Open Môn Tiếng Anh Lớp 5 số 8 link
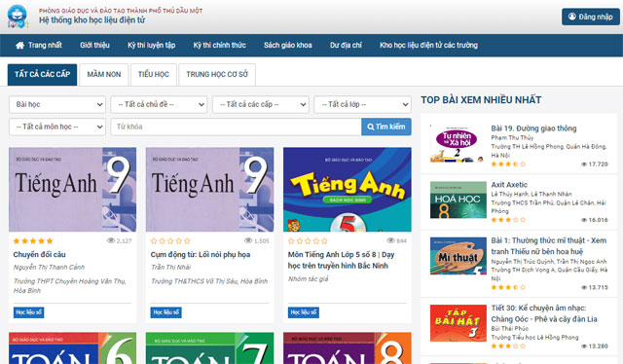Image resolution: width=623 pixels, height=364 pixels. [342, 260]
